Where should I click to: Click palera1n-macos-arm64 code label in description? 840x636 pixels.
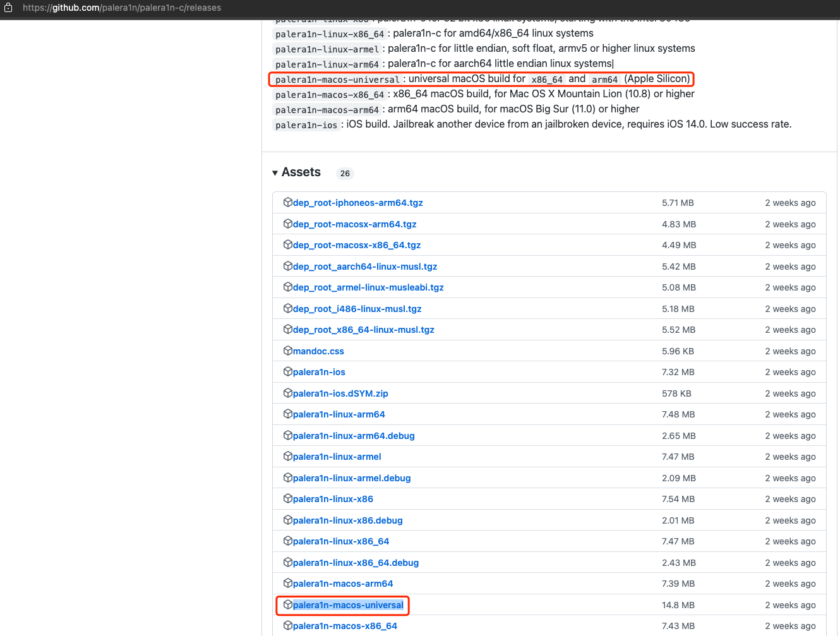[327, 110]
